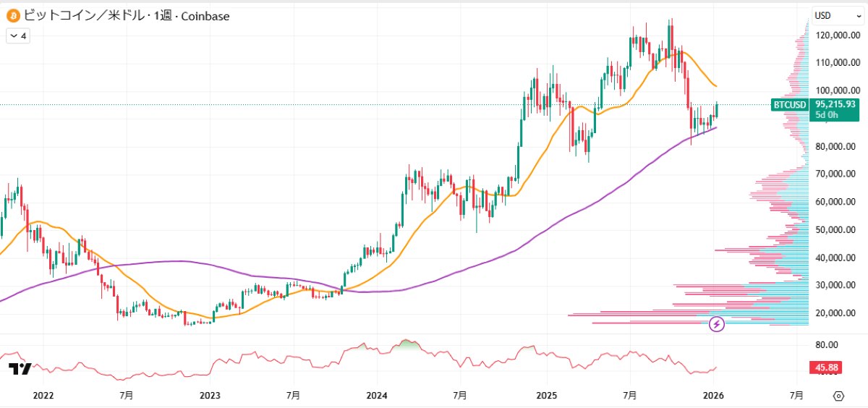Click the 2024 label on time axis
868x408 pixels.
tap(377, 396)
